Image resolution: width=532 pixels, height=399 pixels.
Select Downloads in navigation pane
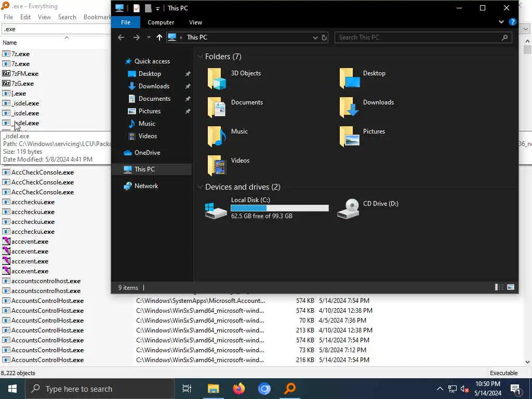[154, 86]
